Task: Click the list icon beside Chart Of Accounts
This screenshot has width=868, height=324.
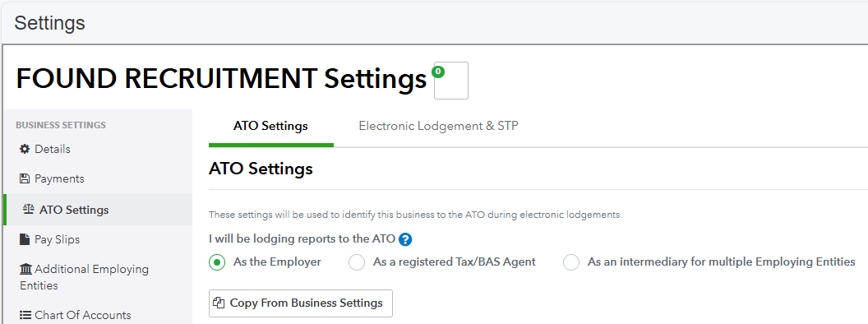Action: [x=25, y=315]
